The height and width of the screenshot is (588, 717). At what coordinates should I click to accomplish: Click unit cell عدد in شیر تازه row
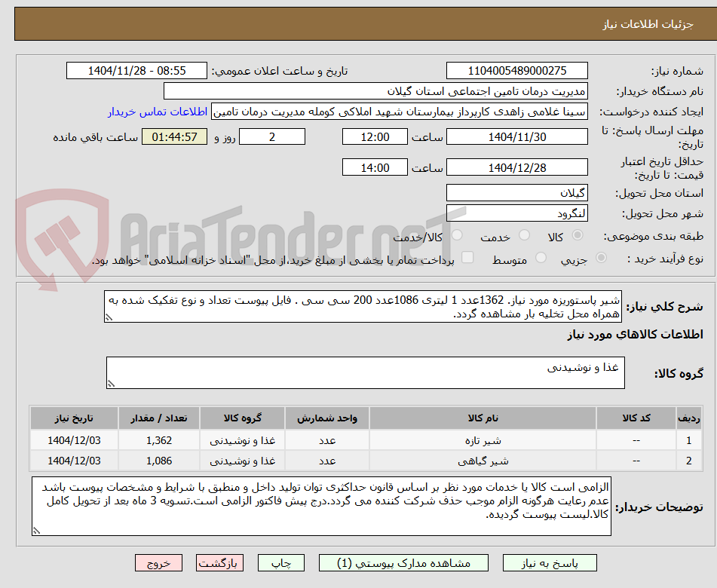click(x=327, y=440)
